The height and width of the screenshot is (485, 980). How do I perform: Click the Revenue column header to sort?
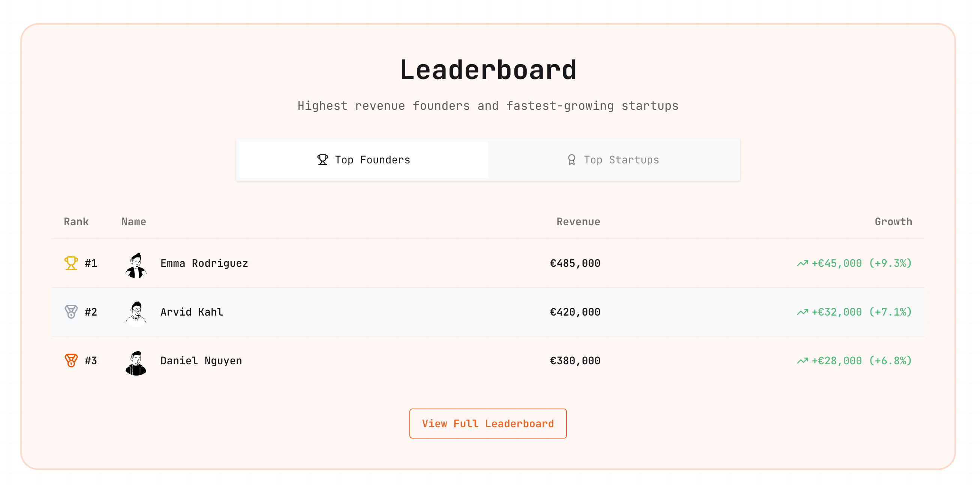click(x=578, y=222)
